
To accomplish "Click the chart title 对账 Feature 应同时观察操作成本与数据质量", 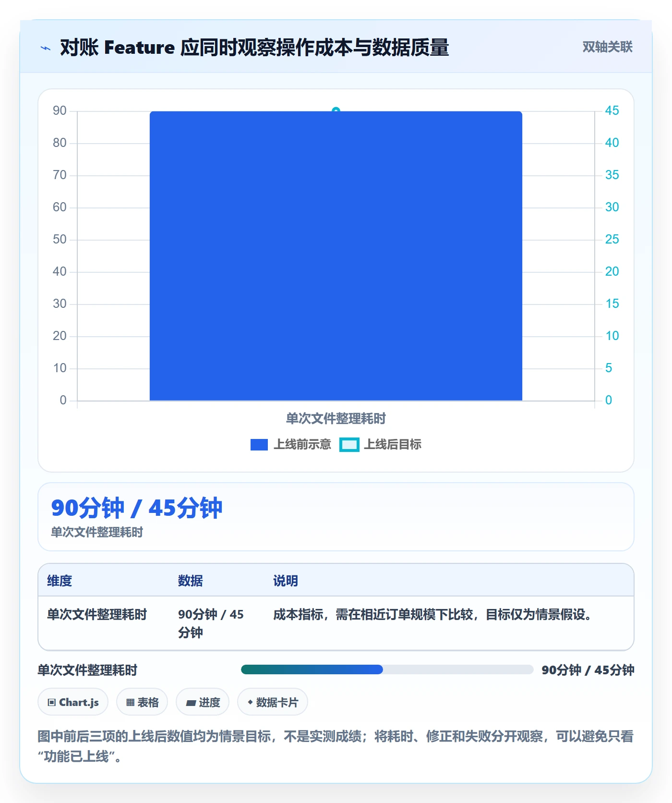I will pos(254,48).
